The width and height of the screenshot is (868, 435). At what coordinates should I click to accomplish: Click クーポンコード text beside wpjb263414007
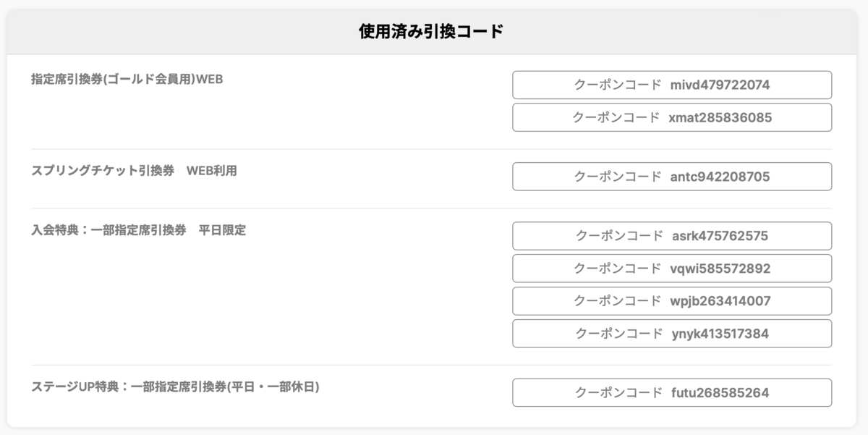(x=617, y=301)
